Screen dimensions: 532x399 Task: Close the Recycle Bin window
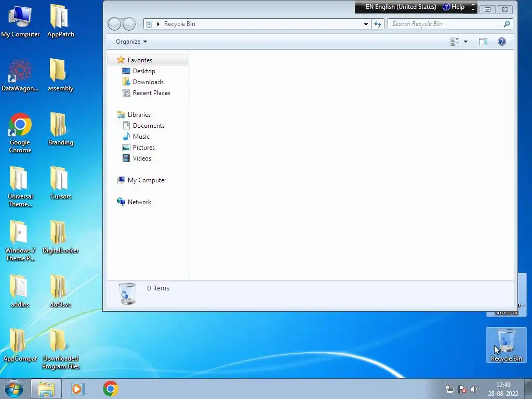click(x=504, y=9)
